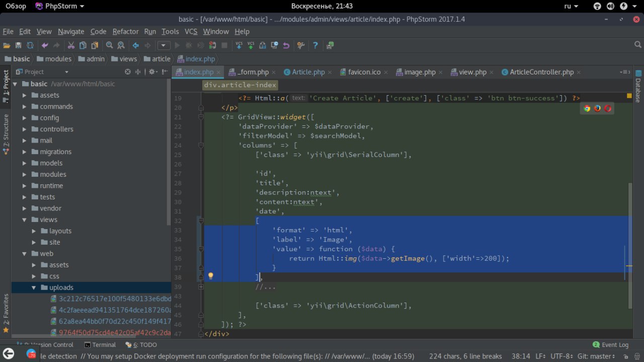Viewport: 644px width, 362px height.
Task: Click the VCS Update Project icon
Action: tap(239, 45)
